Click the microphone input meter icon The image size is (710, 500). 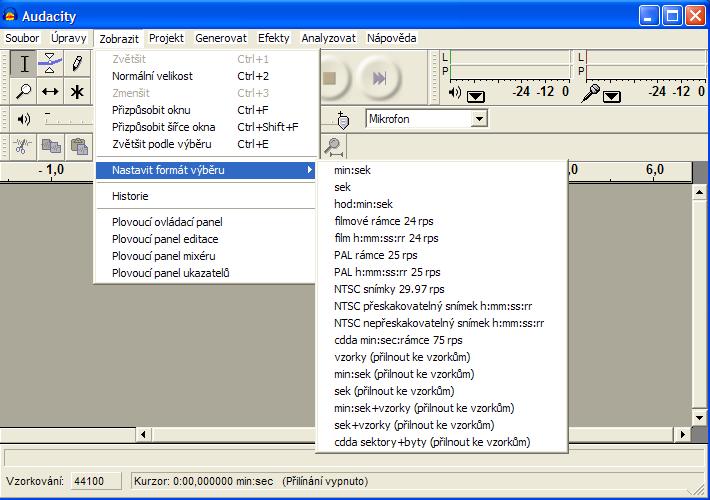pyautogui.click(x=591, y=93)
